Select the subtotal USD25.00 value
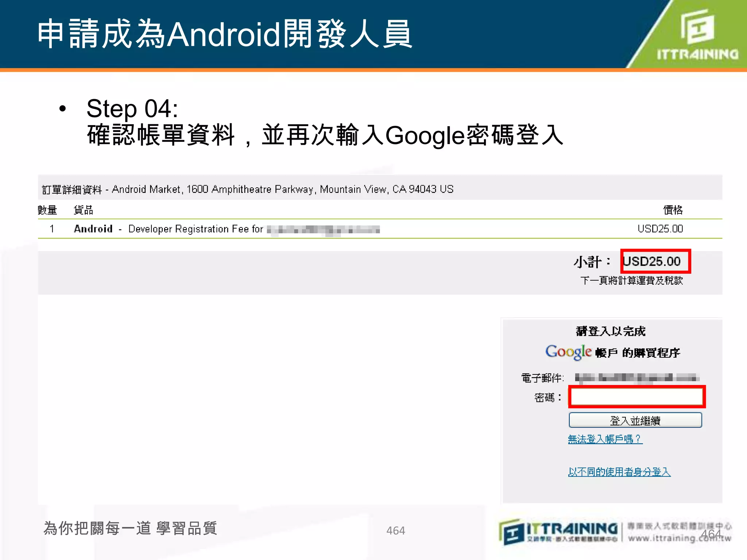 (x=652, y=261)
